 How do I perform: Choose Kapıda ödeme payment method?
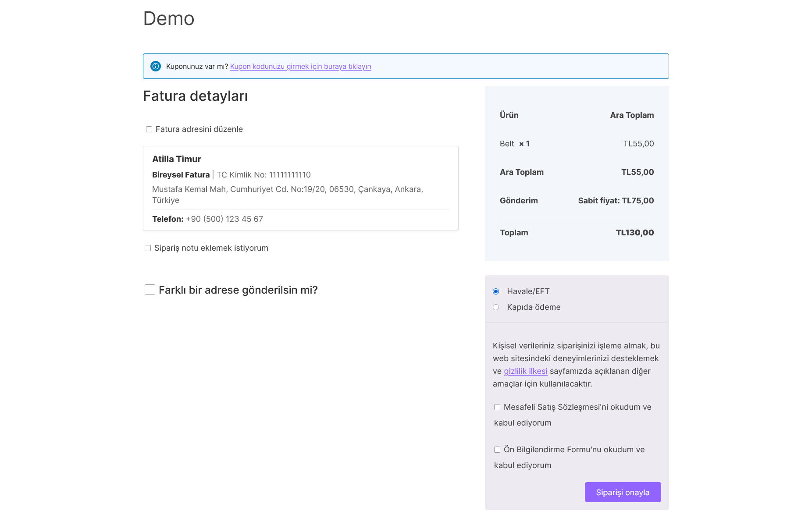click(x=496, y=307)
